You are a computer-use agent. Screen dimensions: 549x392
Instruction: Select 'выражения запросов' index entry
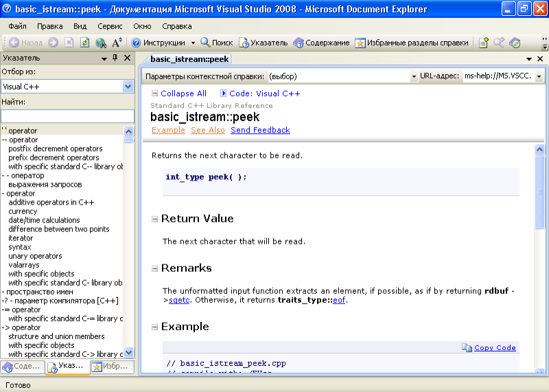(45, 185)
